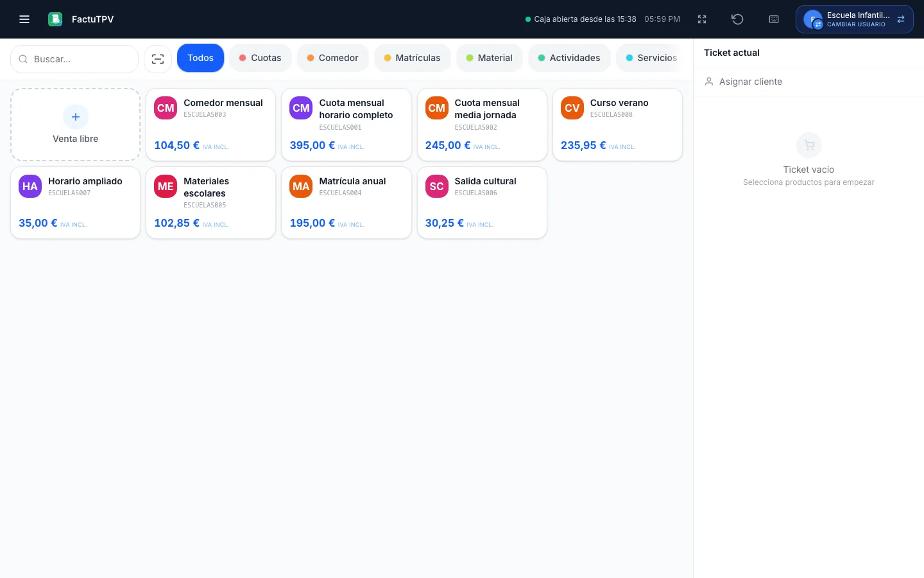Select the Material filter chip
Viewport: 924px width, 578px height.
pyautogui.click(x=489, y=58)
